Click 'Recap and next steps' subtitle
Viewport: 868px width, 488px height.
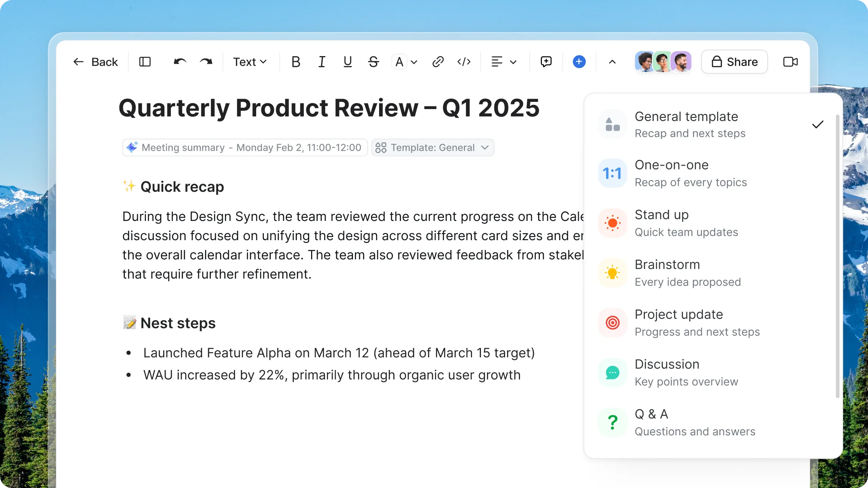point(690,133)
